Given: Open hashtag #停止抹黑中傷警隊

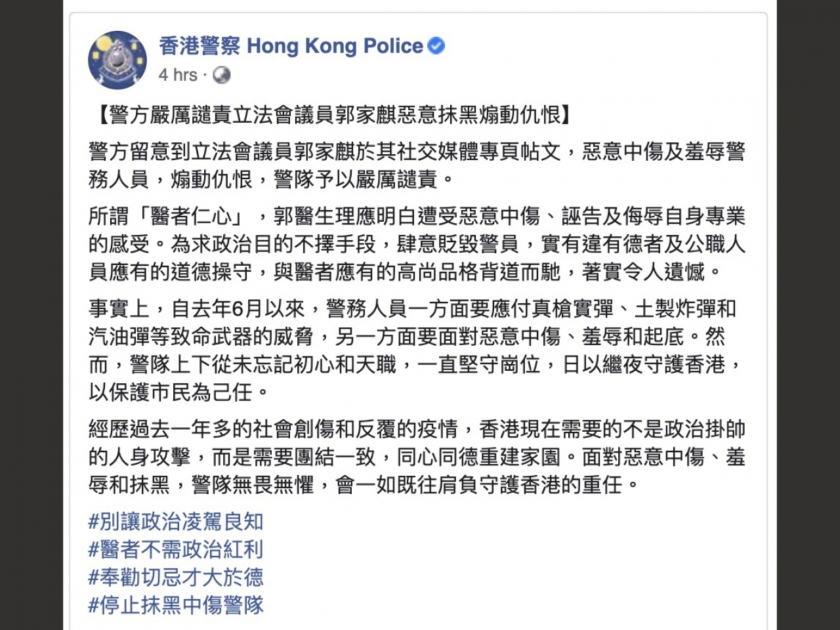Looking at the screenshot, I should (176, 604).
